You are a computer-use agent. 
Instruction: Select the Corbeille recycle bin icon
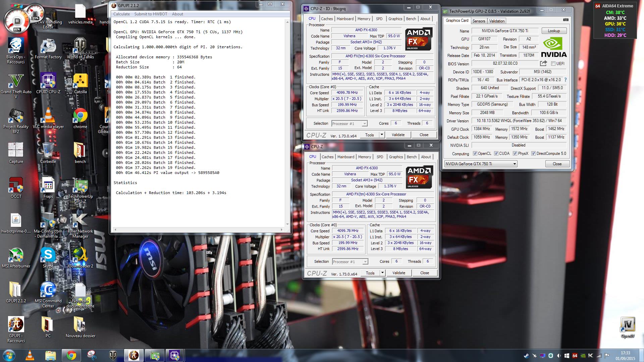(48, 153)
